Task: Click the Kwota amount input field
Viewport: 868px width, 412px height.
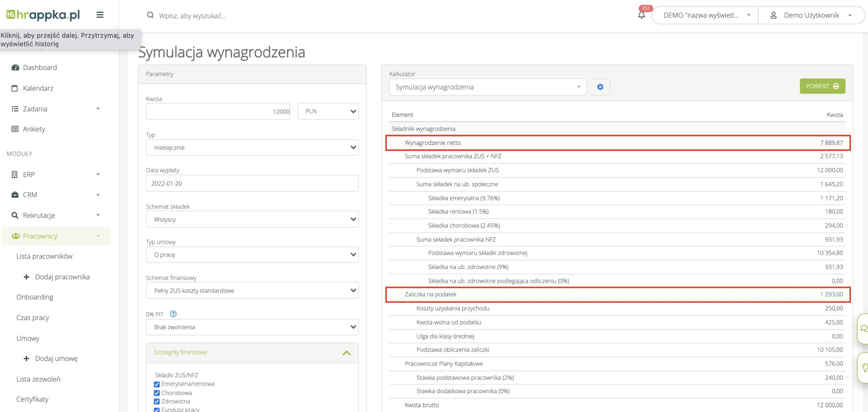Action: click(218, 111)
